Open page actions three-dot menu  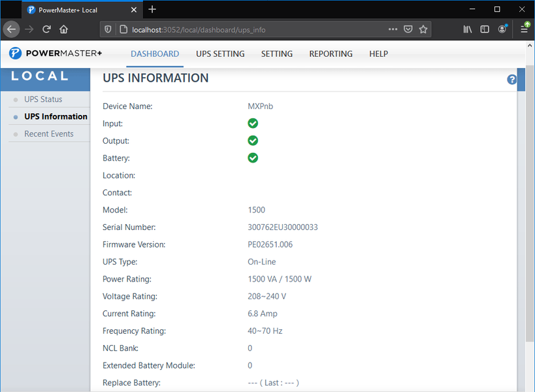tap(393, 29)
